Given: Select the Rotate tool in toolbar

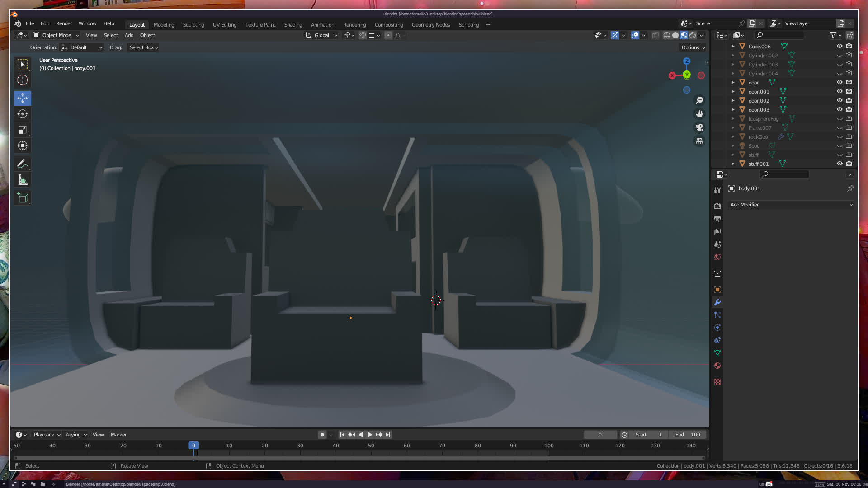Looking at the screenshot, I should [23, 114].
